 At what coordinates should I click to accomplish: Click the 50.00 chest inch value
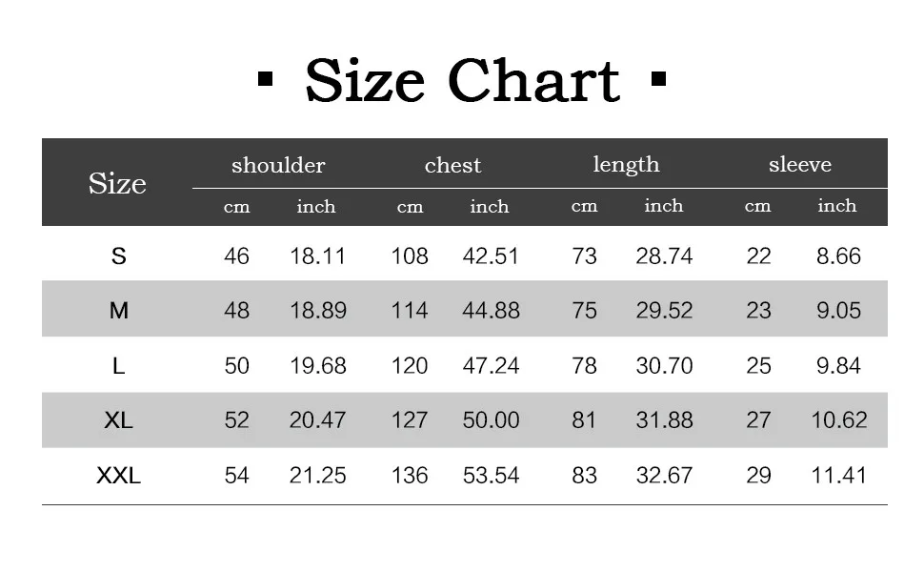pyautogui.click(x=491, y=419)
